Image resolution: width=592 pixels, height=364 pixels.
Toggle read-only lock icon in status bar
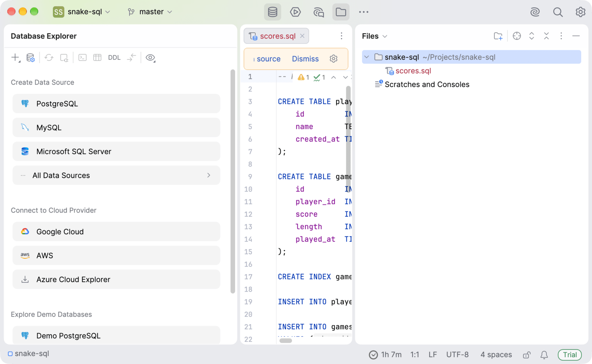pyautogui.click(x=527, y=355)
